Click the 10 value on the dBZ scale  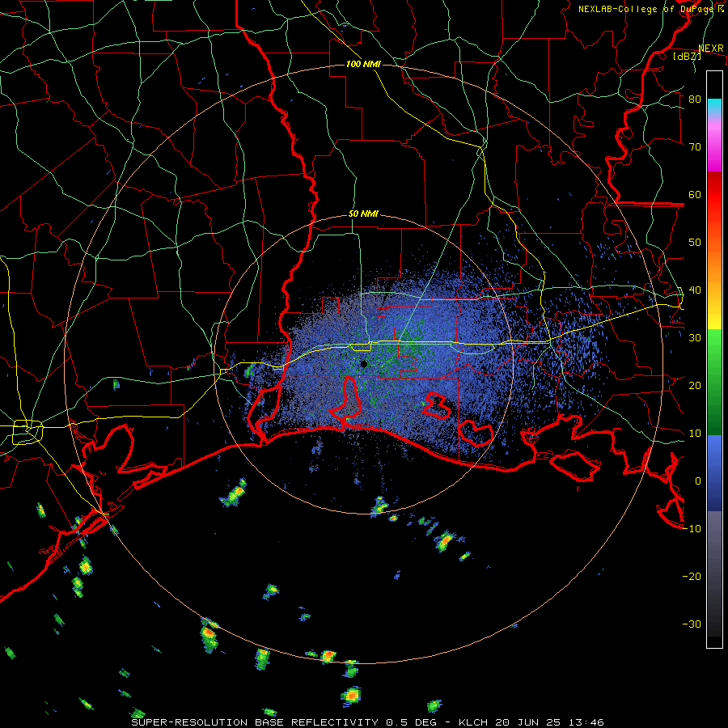click(695, 434)
